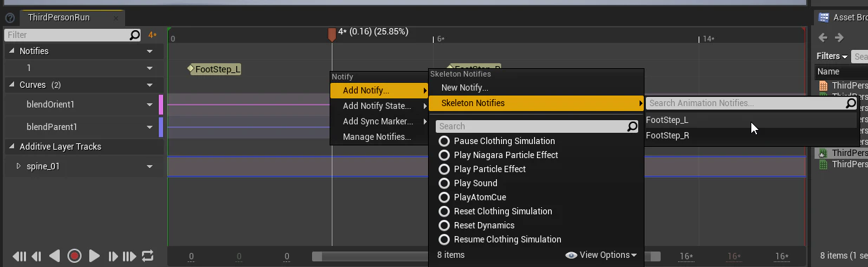
Task: Collapse the Curves section
Action: 12,85
